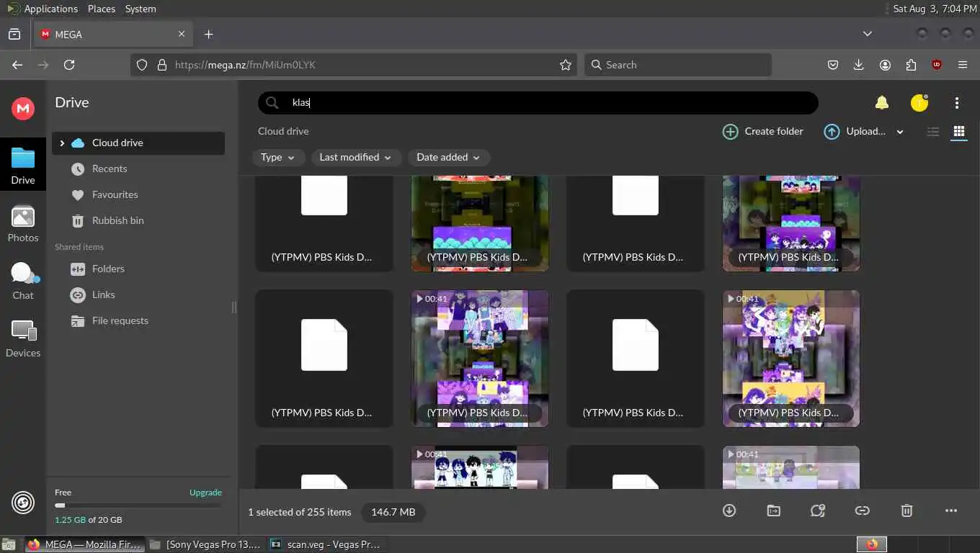Click the Firefox URL address bar
980x553 pixels.
tap(353, 65)
